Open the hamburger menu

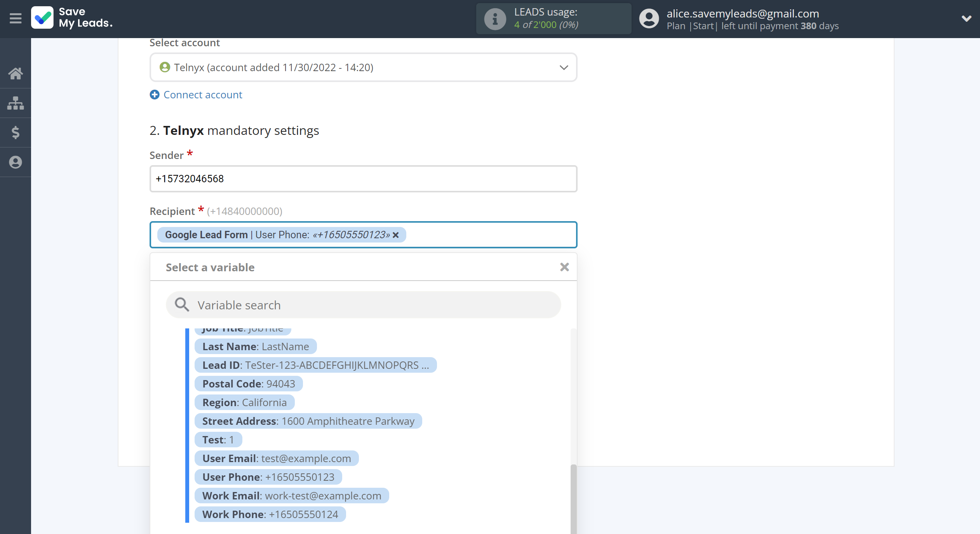16,18
